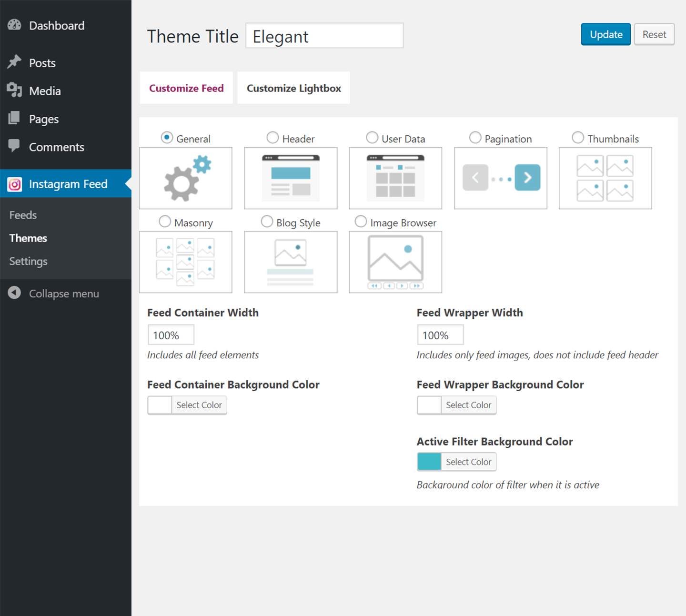Select the Header radio button
The width and height of the screenshot is (686, 616).
(272, 138)
